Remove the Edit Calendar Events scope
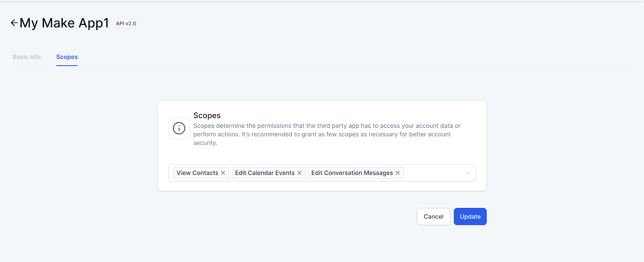This screenshot has height=262, width=644. tap(299, 173)
